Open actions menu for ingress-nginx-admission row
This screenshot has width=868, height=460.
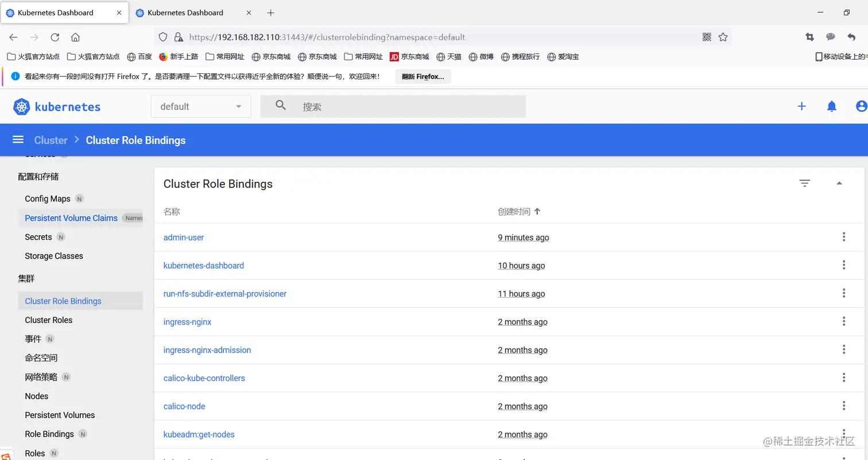tap(844, 349)
